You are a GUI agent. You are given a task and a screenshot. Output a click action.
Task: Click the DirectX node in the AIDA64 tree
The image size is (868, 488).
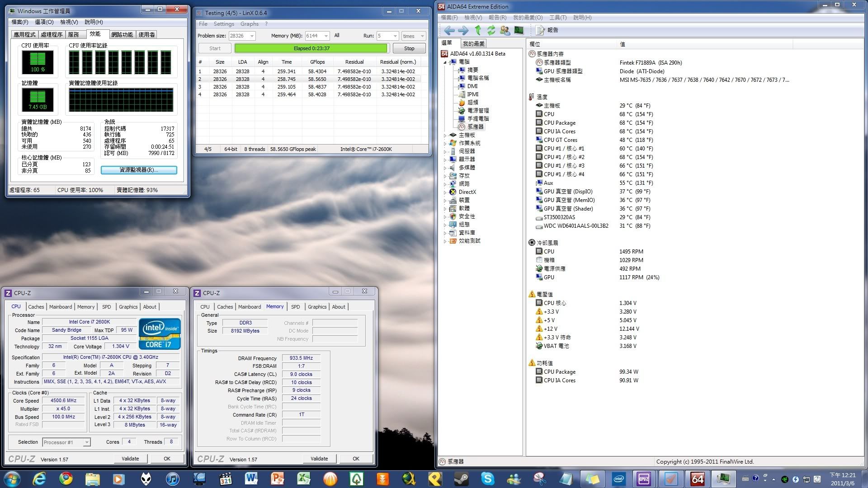[462, 192]
